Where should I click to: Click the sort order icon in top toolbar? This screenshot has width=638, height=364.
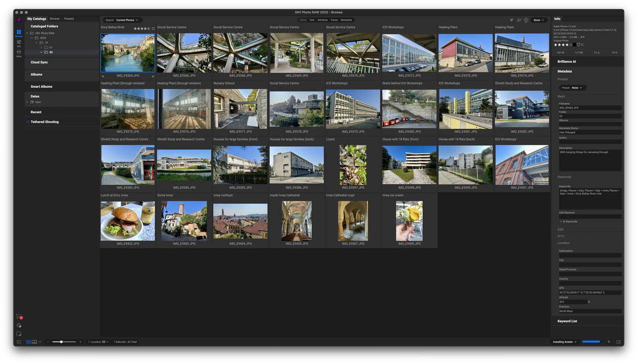click(x=511, y=20)
